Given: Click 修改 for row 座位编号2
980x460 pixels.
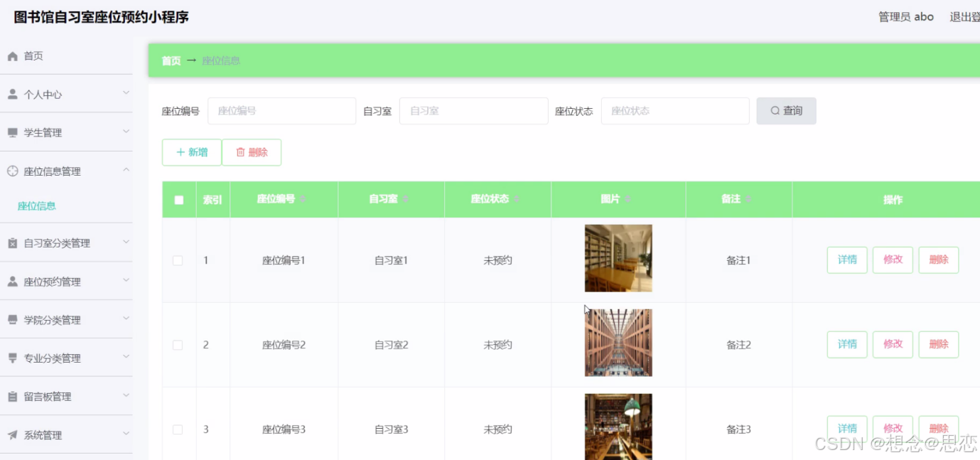Looking at the screenshot, I should tap(893, 345).
